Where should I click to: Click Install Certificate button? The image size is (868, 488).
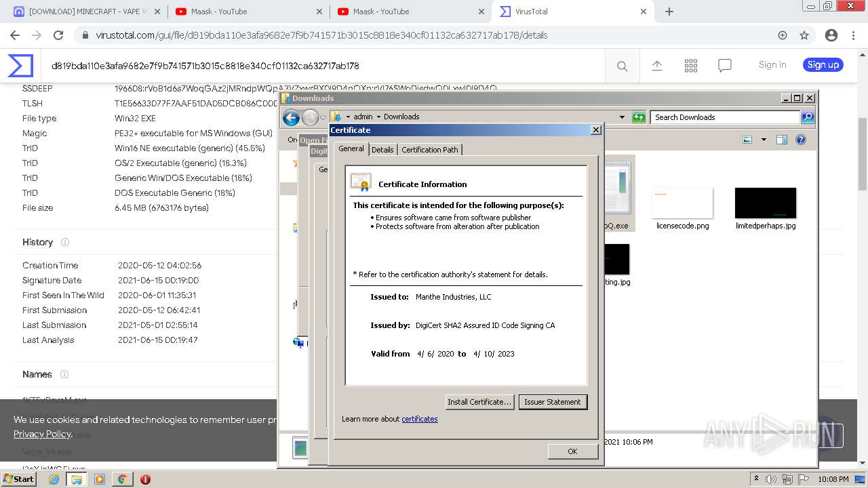coord(479,402)
